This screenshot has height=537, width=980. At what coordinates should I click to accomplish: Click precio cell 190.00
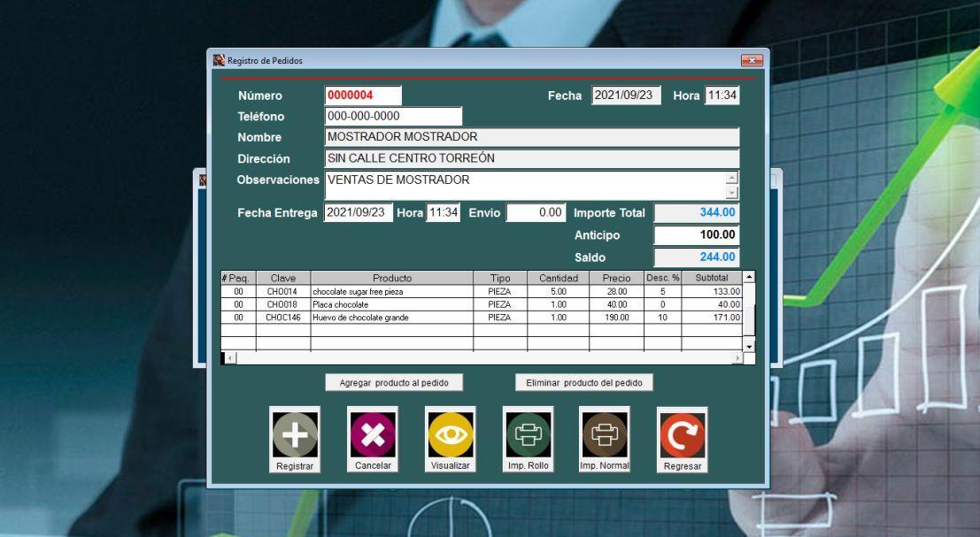point(616,318)
